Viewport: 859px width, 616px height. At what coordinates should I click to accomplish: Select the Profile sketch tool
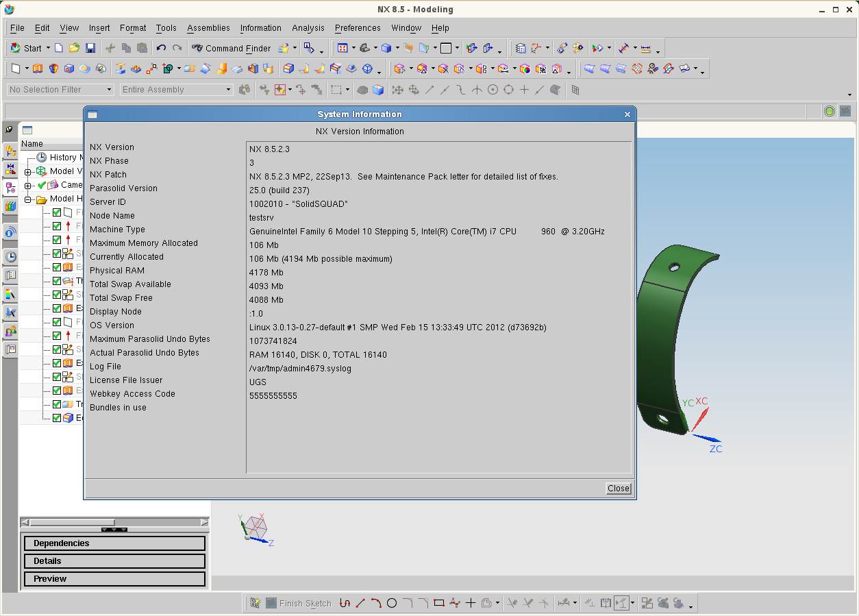(x=345, y=603)
